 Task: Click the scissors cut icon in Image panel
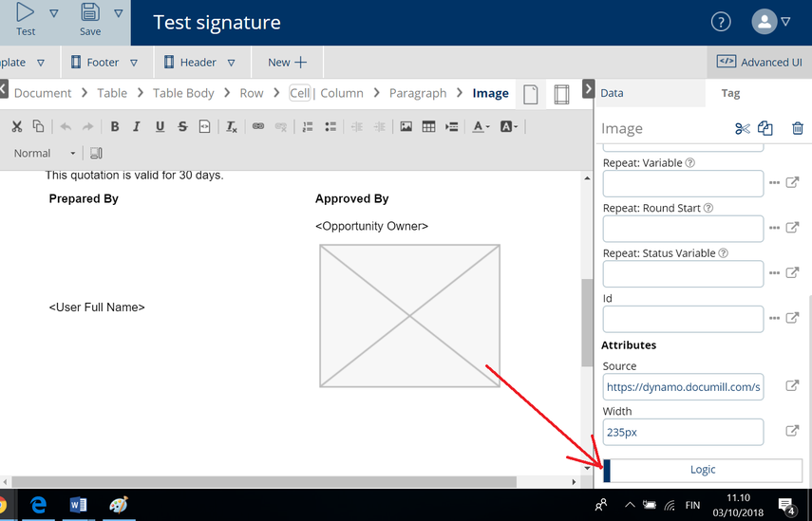[x=742, y=129]
